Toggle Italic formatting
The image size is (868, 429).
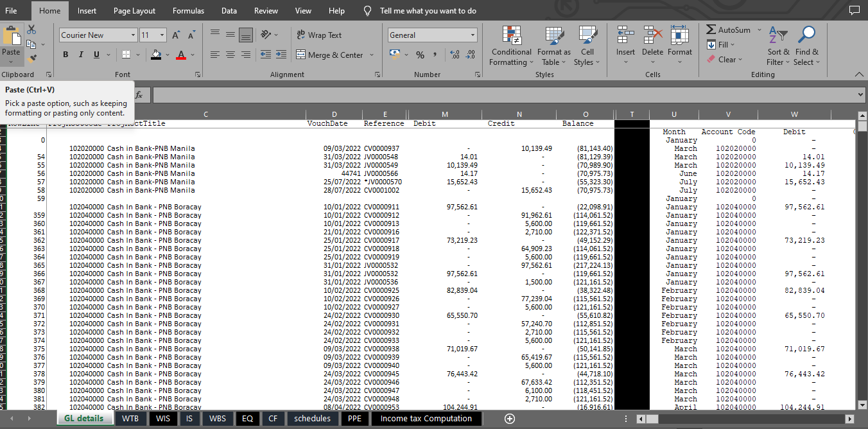[81, 55]
